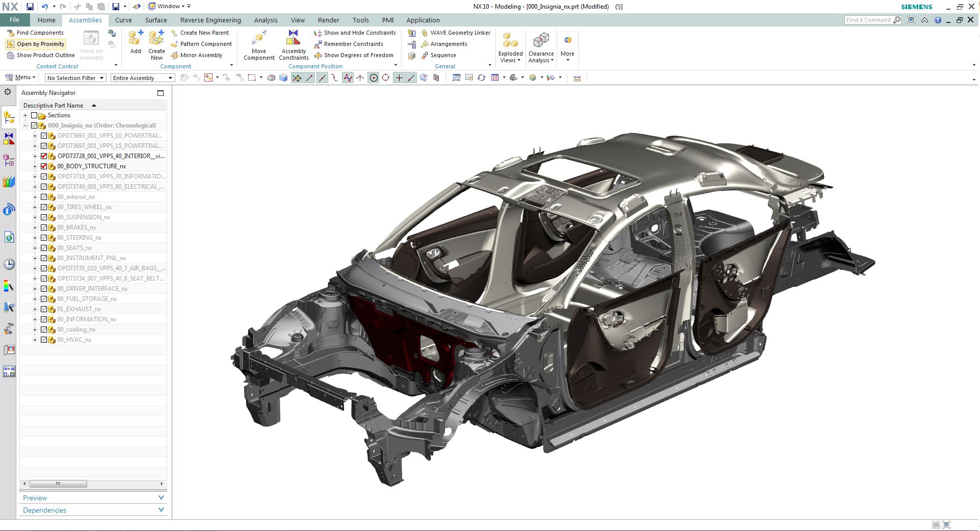
Task: Expand the 00_TIRES_WHEEL_nx tree node
Action: (35, 207)
